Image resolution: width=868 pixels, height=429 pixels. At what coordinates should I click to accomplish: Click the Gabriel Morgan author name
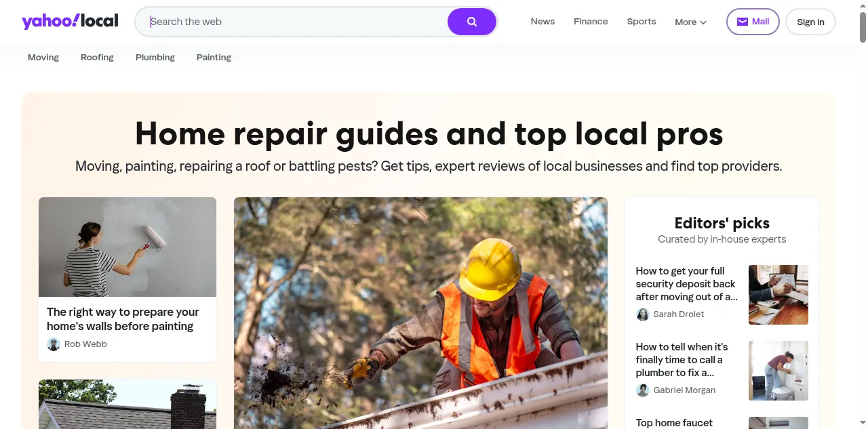684,390
